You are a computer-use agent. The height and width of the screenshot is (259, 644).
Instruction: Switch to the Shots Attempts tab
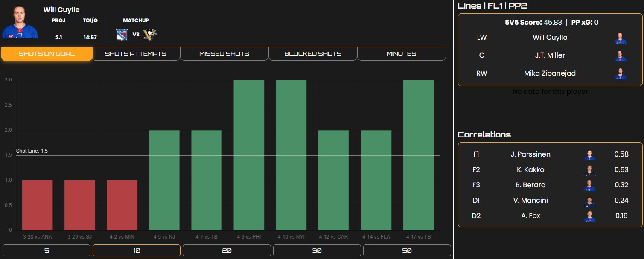pyautogui.click(x=136, y=54)
